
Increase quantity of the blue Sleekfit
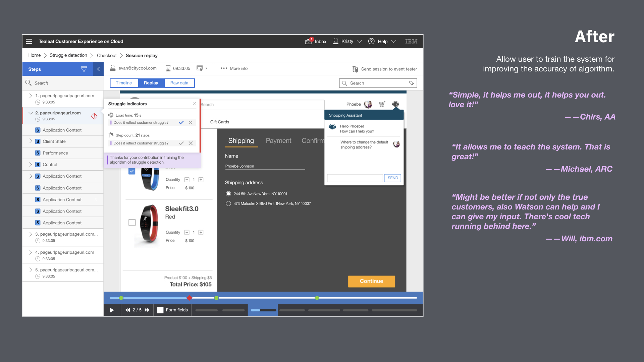pyautogui.click(x=201, y=180)
